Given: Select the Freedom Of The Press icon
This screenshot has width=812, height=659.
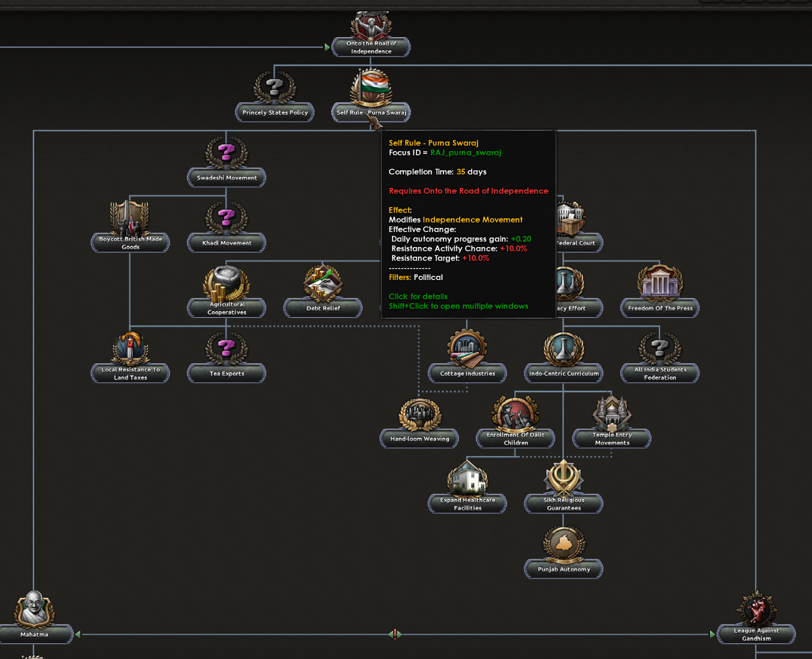Looking at the screenshot, I should click(660, 282).
